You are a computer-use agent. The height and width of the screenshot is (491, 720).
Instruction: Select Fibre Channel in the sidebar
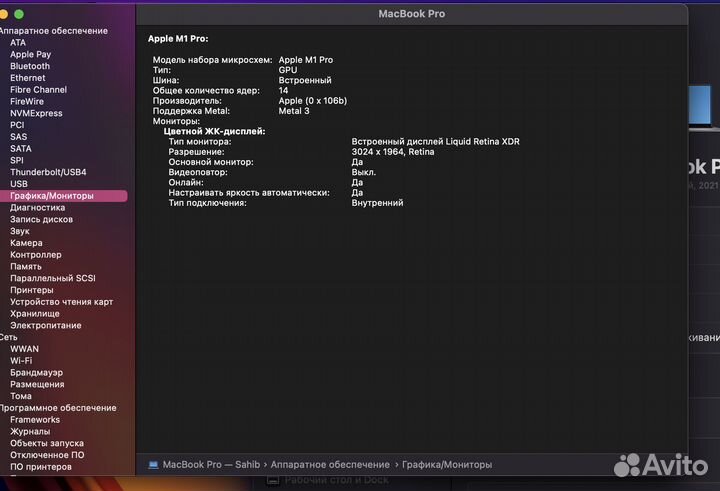point(39,90)
